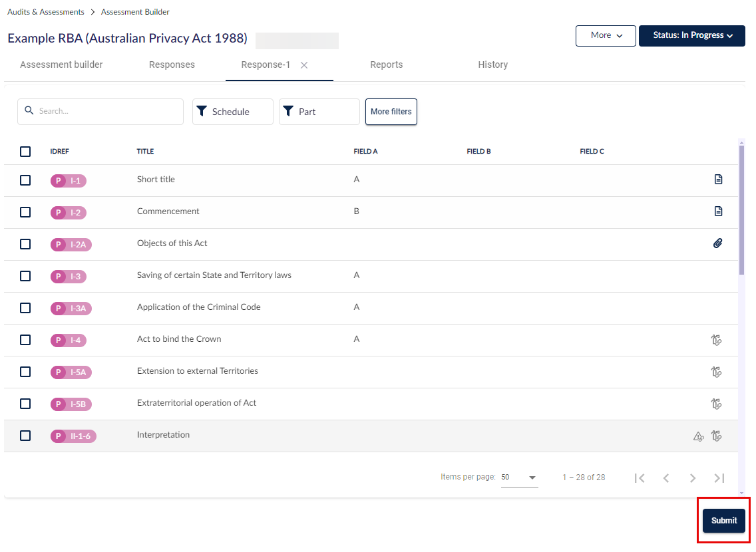Click 'Saving of certain State and Territory laws'
Image resolution: width=756 pixels, height=552 pixels.
(214, 275)
